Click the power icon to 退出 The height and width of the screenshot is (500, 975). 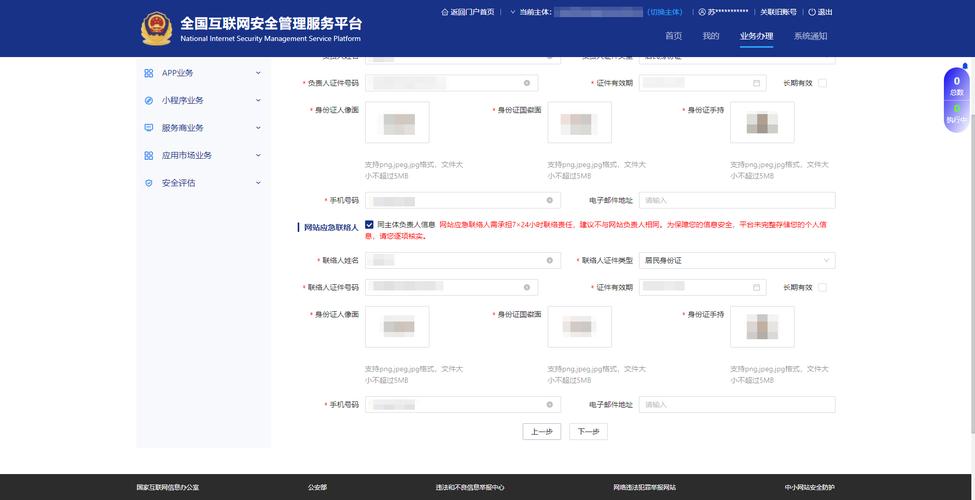812,12
